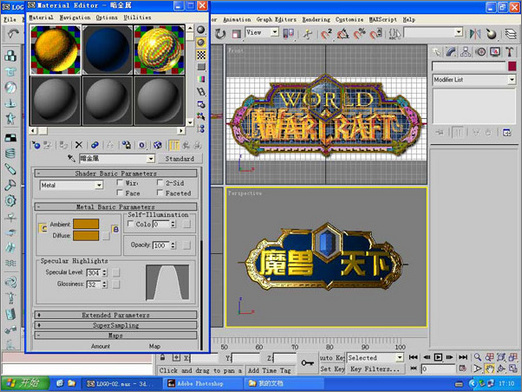Click the Diffuse orange color swatch
This screenshot has width=522, height=392.
(x=86, y=236)
